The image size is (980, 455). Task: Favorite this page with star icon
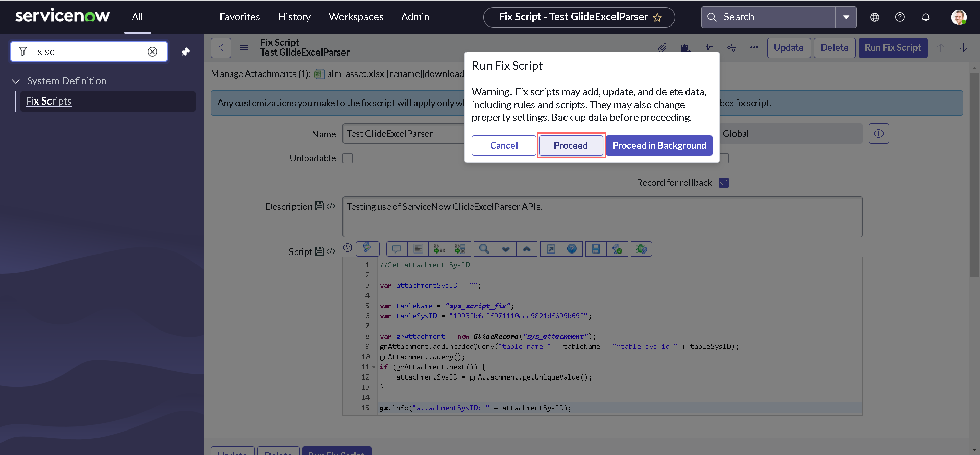(657, 18)
